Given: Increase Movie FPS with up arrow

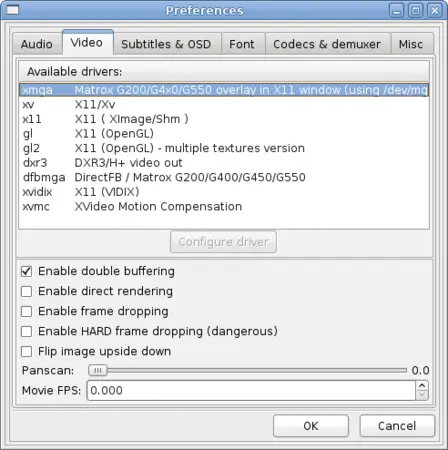Looking at the screenshot, I should 422,386.
